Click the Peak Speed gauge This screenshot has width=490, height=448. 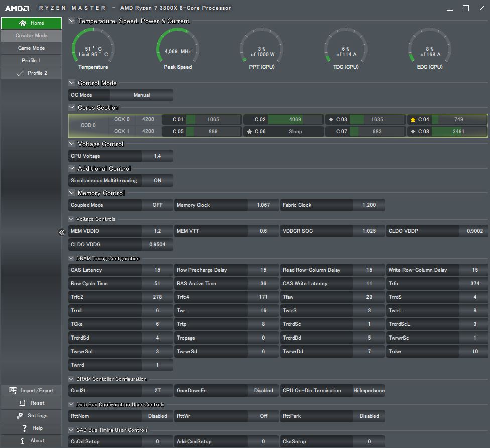coord(178,48)
